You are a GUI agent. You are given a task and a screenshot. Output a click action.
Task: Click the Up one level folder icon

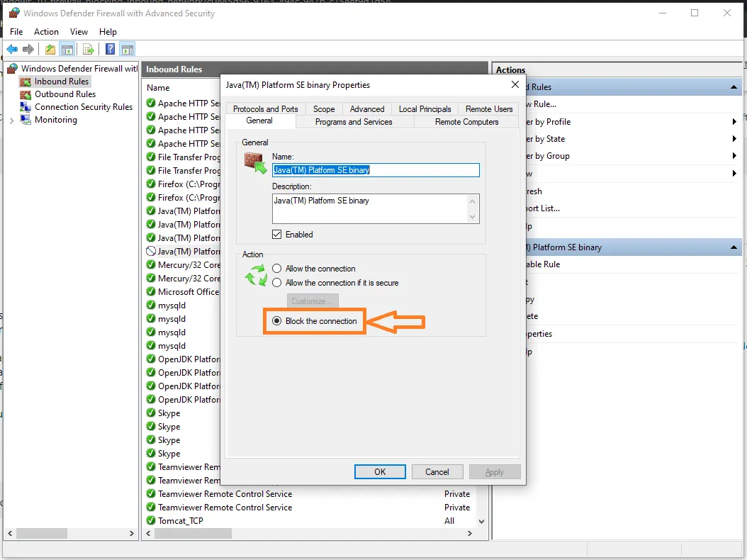click(x=50, y=49)
